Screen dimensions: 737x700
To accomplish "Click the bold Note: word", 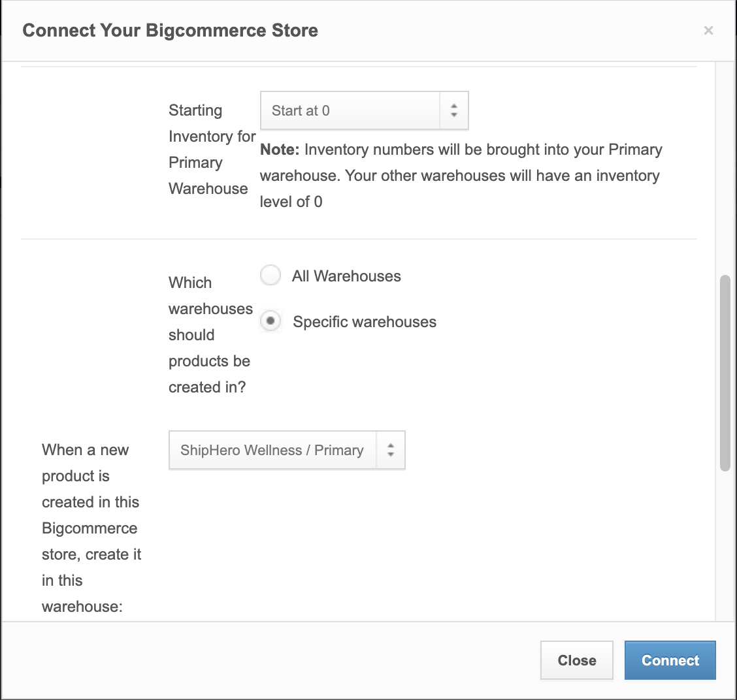I will (280, 150).
